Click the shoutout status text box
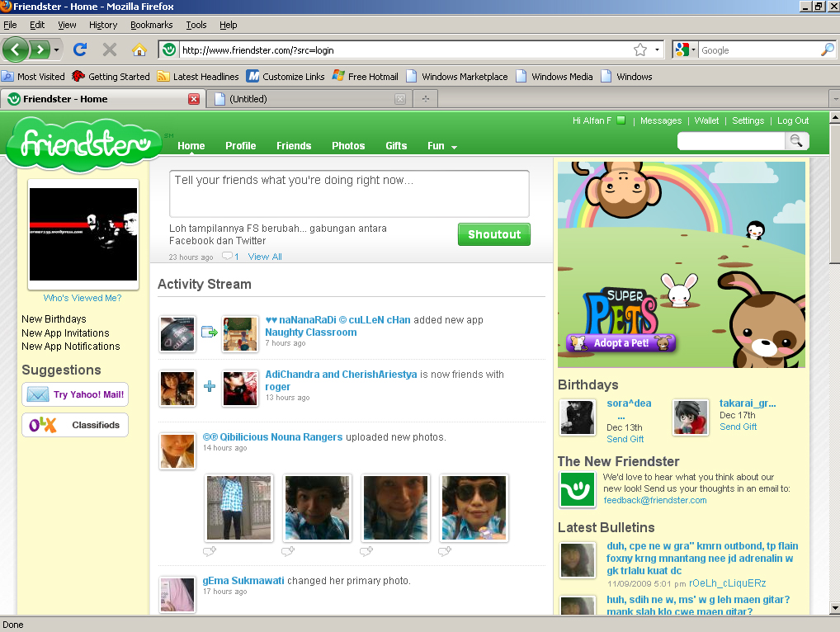Image resolution: width=840 pixels, height=632 pixels. point(349,194)
